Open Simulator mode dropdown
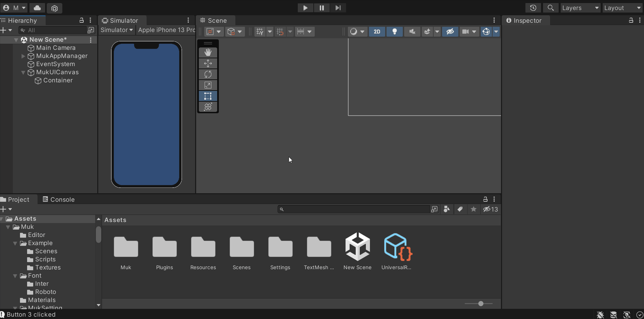This screenshot has height=319, width=644. click(x=117, y=30)
